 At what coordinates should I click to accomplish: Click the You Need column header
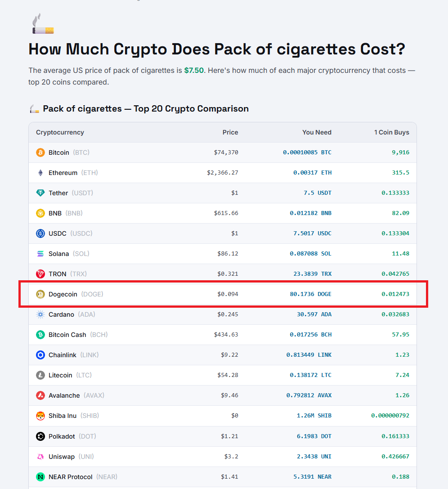tap(317, 132)
